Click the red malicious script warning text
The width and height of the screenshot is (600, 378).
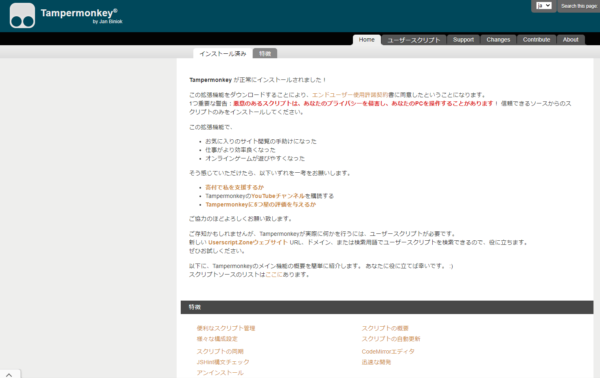[x=363, y=104]
